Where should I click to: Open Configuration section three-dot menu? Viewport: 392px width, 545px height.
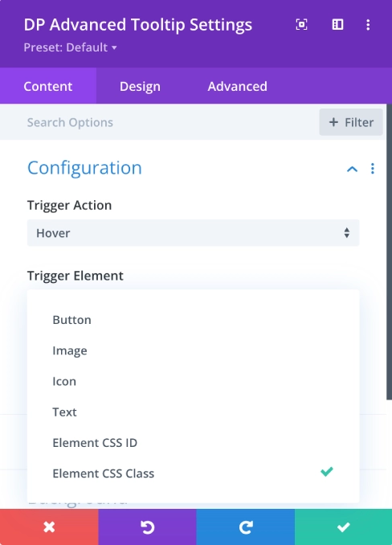pos(373,169)
